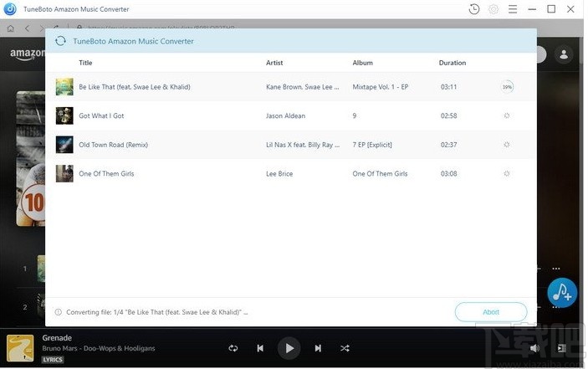Click the amazon music logo
This screenshot has height=369, width=588.
coord(27,54)
